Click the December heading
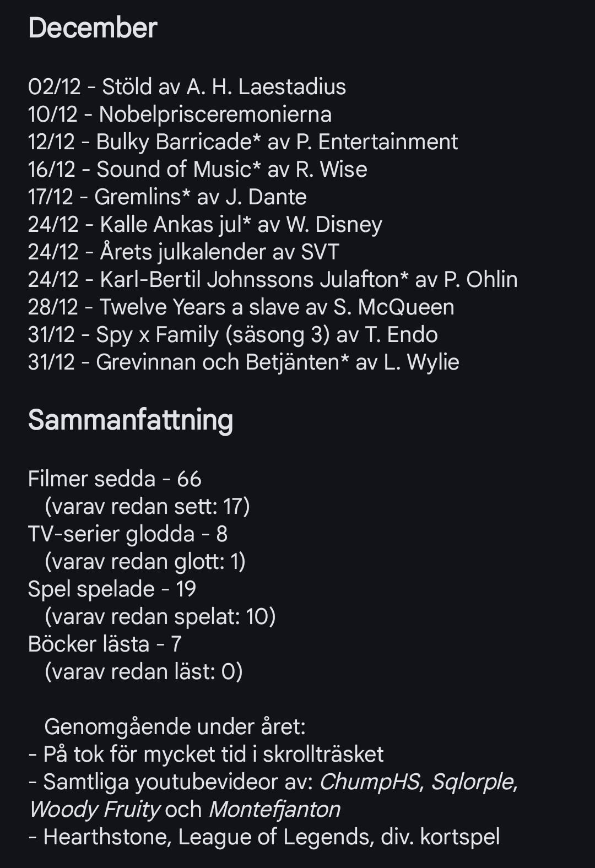This screenshot has width=595, height=868. tap(93, 28)
